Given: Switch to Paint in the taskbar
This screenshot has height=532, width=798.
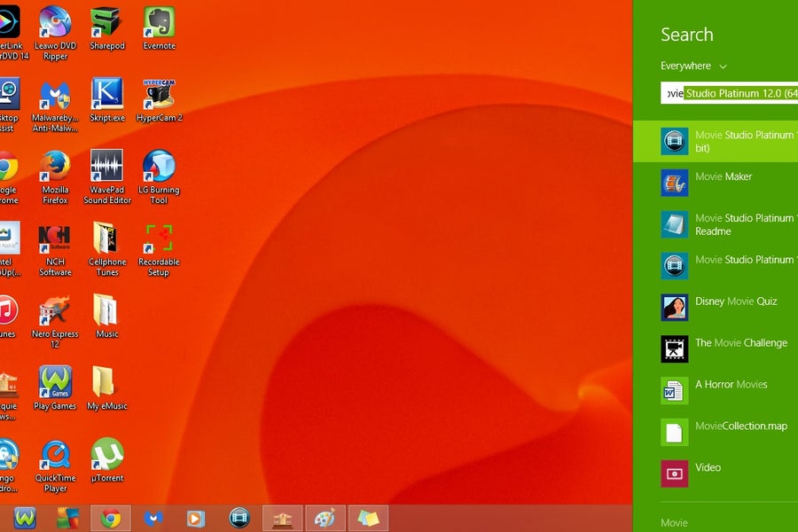Looking at the screenshot, I should click(325, 518).
